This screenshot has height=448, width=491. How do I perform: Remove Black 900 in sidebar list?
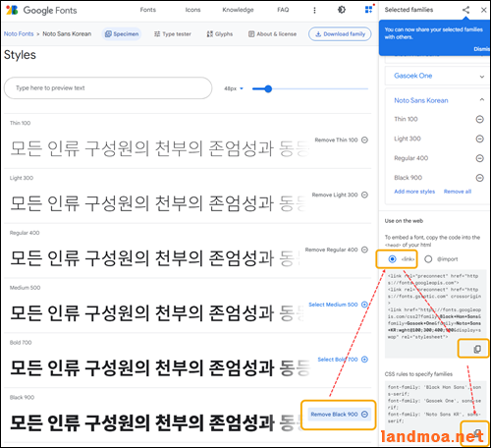(x=479, y=178)
